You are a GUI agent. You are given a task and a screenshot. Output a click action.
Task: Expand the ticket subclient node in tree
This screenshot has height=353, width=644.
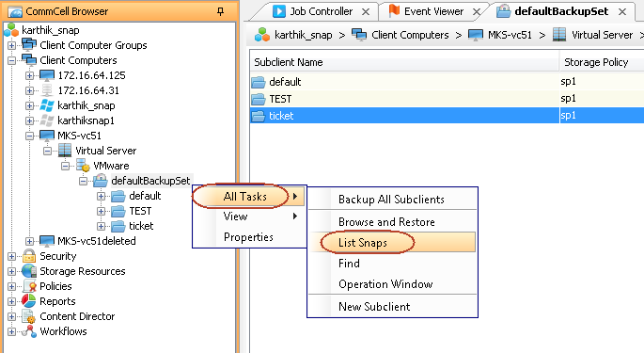coord(101,226)
